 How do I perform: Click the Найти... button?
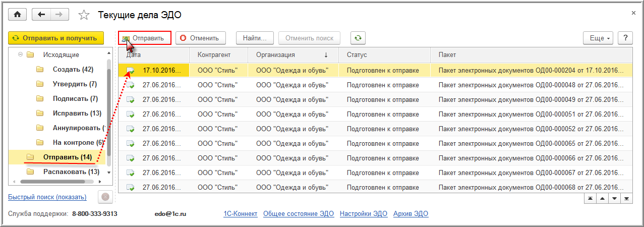255,38
